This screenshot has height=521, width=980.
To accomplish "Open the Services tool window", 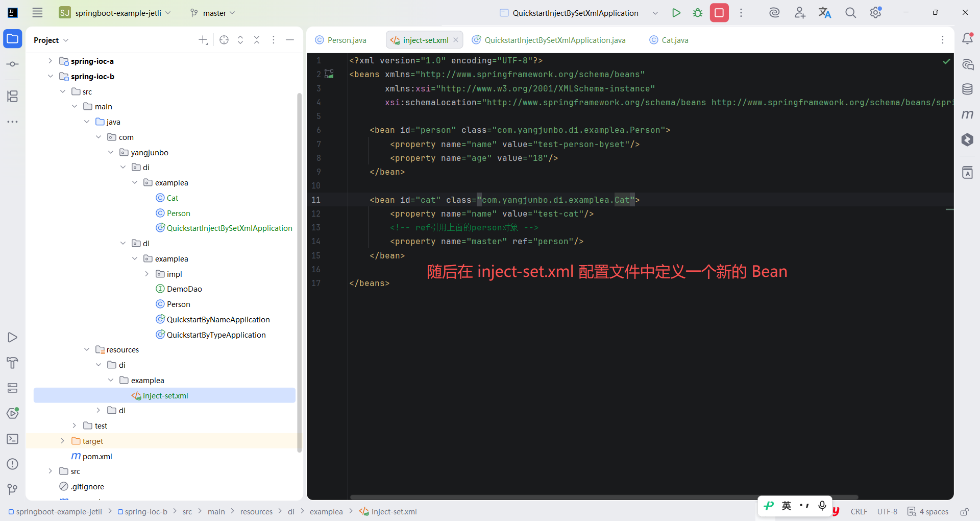I will click(x=13, y=388).
